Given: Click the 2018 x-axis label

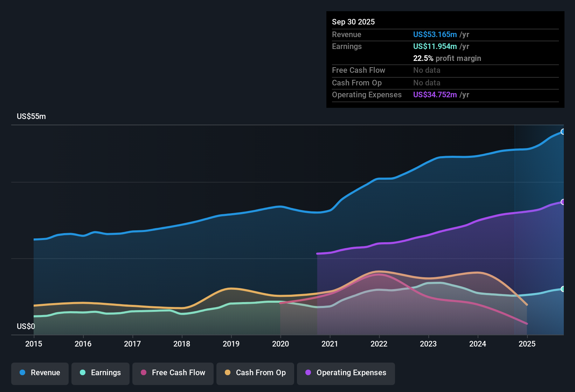Looking at the screenshot, I should click(182, 344).
